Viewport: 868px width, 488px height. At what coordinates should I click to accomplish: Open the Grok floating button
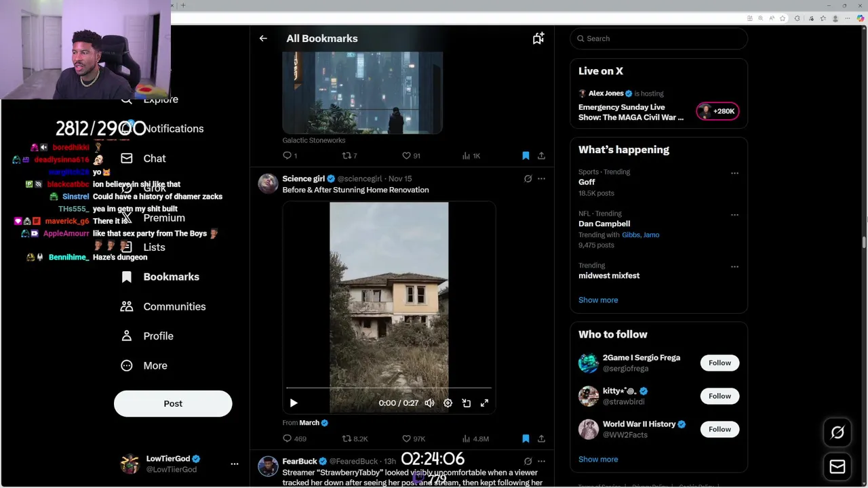pyautogui.click(x=837, y=432)
